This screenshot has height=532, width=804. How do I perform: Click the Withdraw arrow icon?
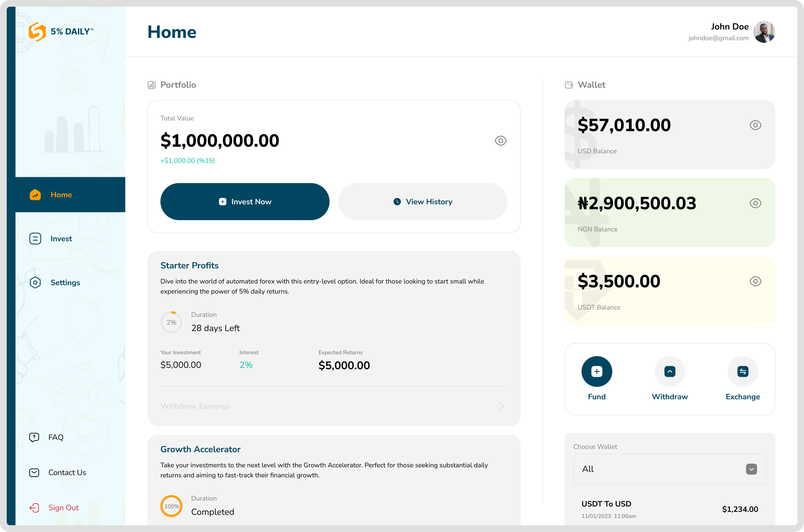click(670, 372)
